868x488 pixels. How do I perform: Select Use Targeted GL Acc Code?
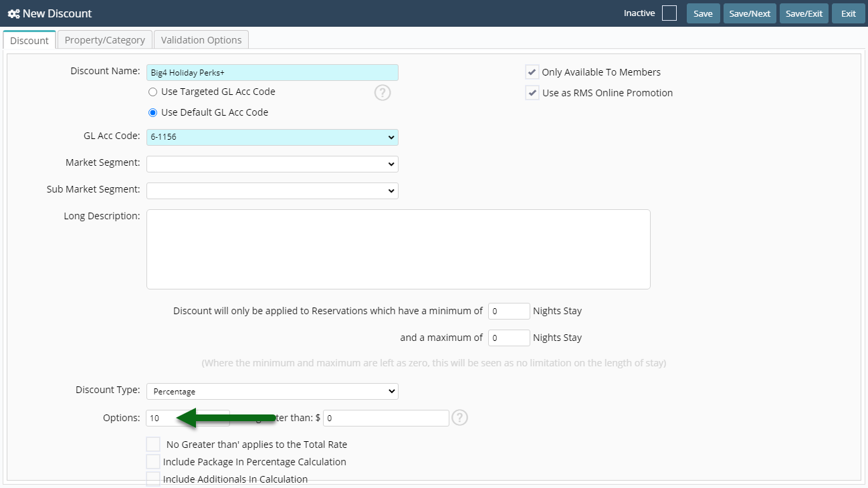pyautogui.click(x=152, y=92)
